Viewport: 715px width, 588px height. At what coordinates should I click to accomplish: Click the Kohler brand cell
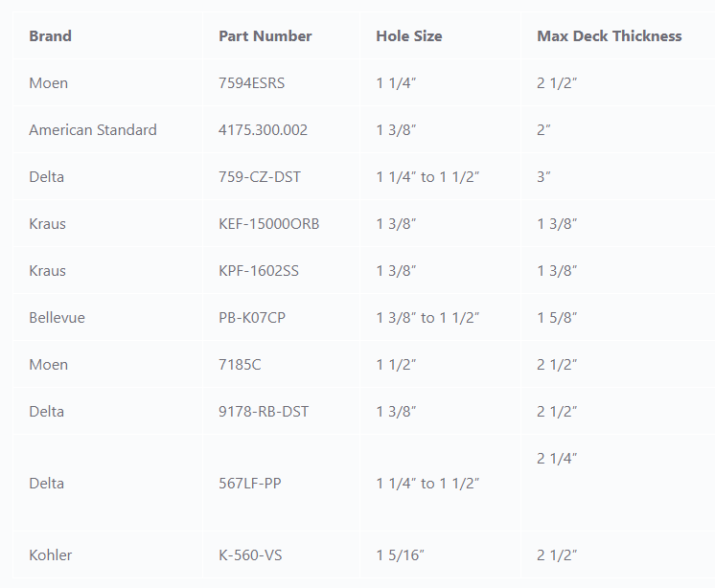pos(51,555)
